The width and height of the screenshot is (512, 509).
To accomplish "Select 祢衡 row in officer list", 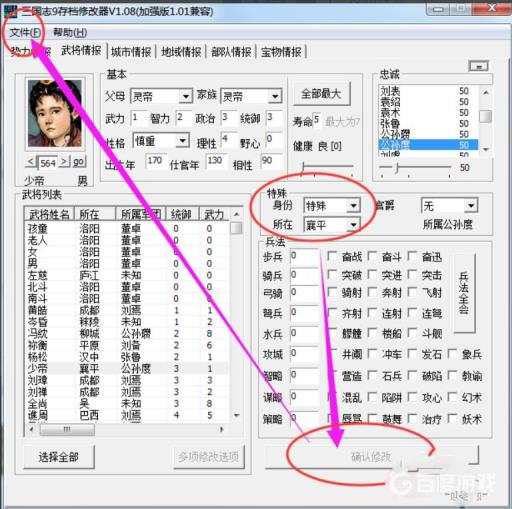I will [128, 345].
